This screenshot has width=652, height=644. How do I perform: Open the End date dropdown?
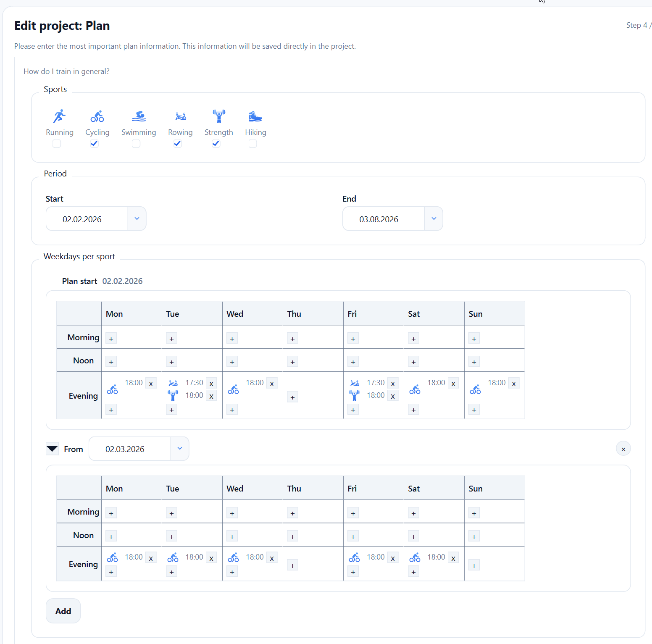(434, 218)
